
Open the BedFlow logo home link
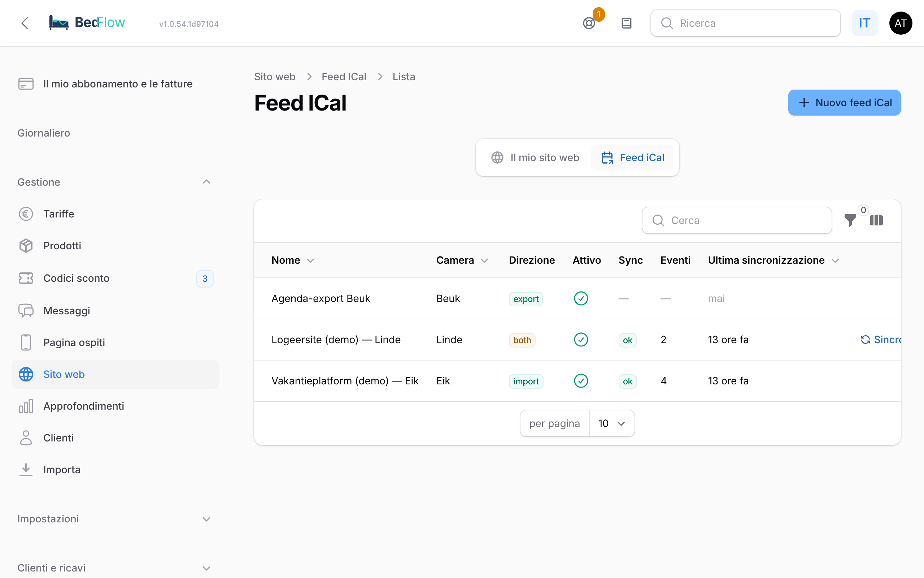[x=87, y=23]
